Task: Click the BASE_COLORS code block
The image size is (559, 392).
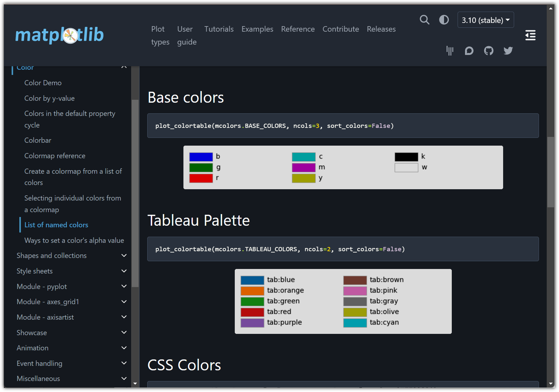Action: click(x=343, y=126)
